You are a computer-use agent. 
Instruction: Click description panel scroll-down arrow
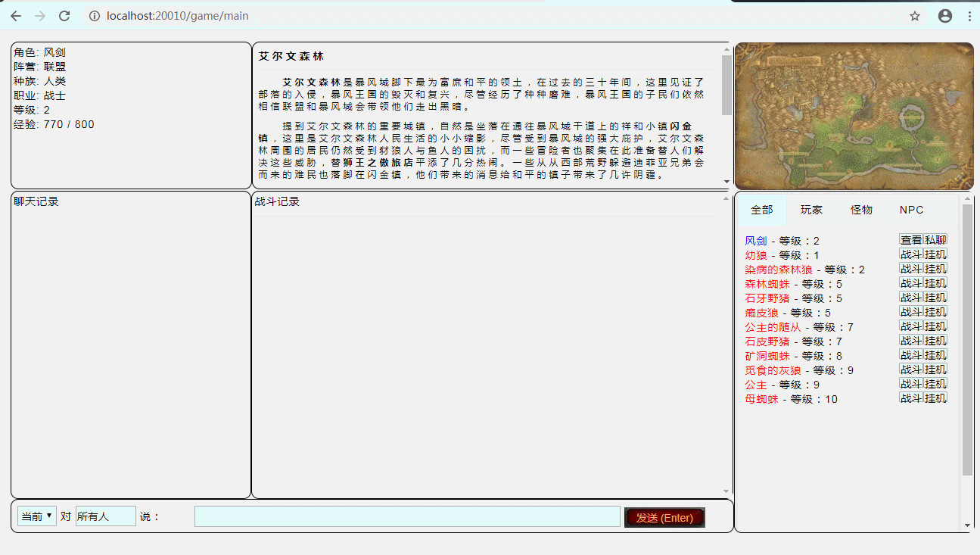tap(726, 182)
